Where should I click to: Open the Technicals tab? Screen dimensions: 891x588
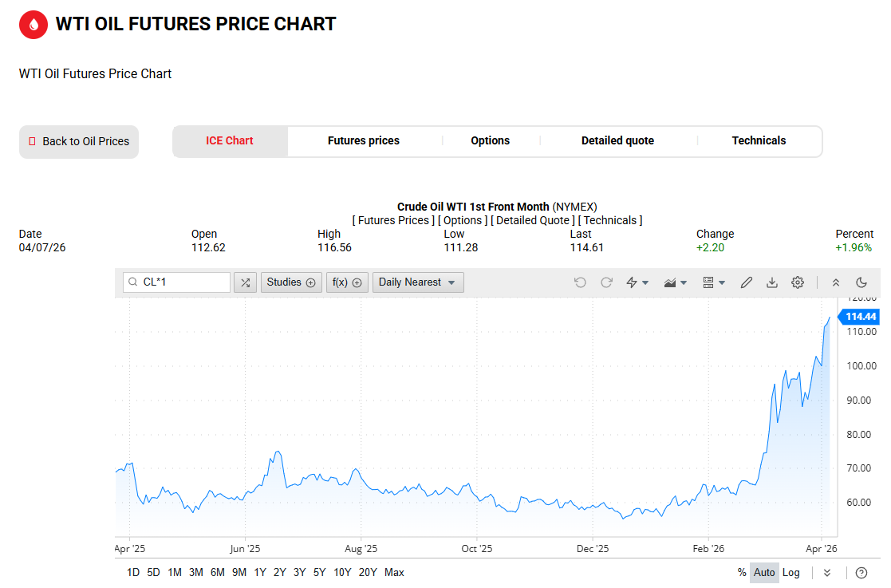[x=759, y=141]
